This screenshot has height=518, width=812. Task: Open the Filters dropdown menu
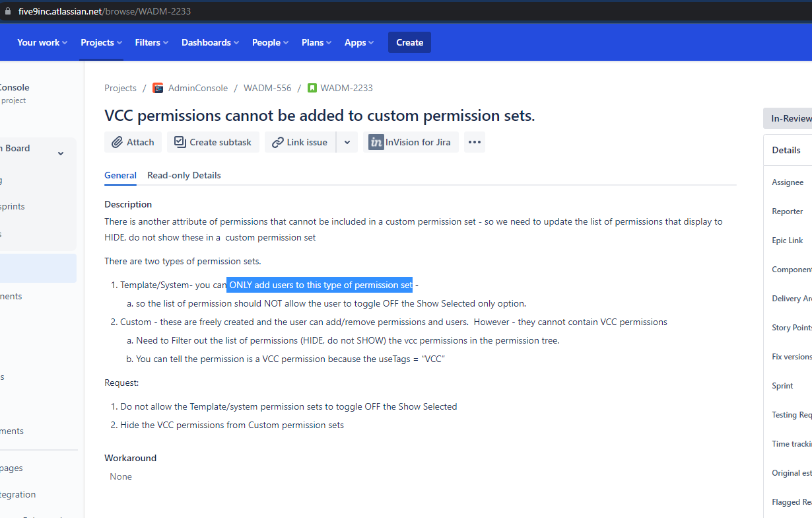[151, 42]
